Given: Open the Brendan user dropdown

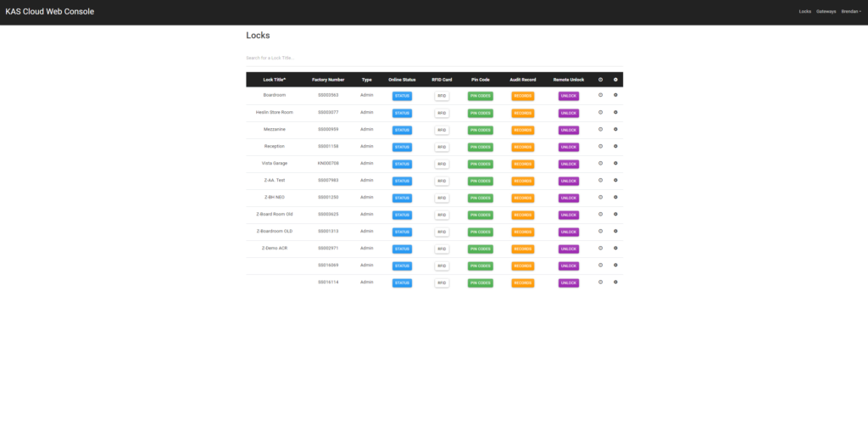Looking at the screenshot, I should click(850, 12).
